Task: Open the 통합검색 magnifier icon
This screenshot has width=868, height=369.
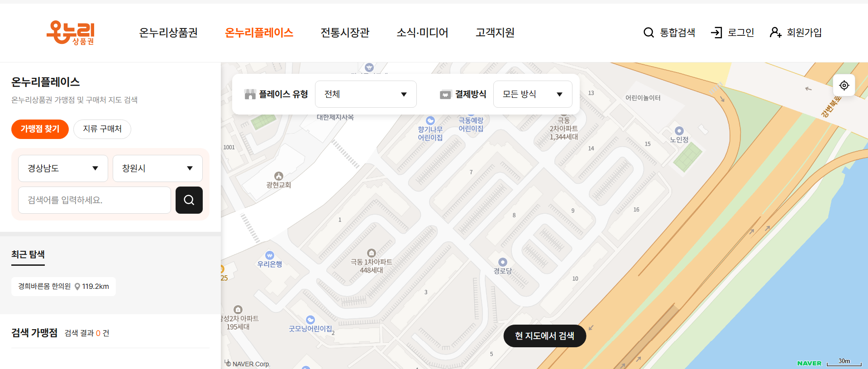Action: [x=649, y=33]
